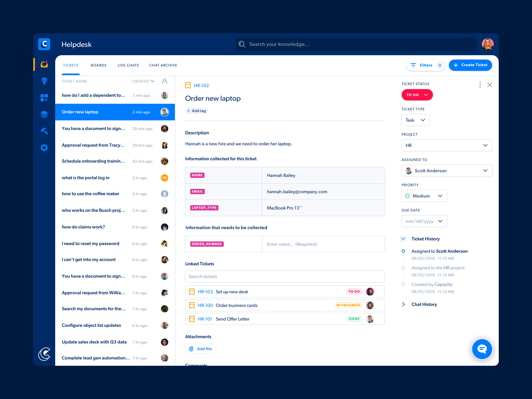Select the hammer tools icon in sidebar
Image resolution: width=532 pixels, height=399 pixels.
(44, 131)
